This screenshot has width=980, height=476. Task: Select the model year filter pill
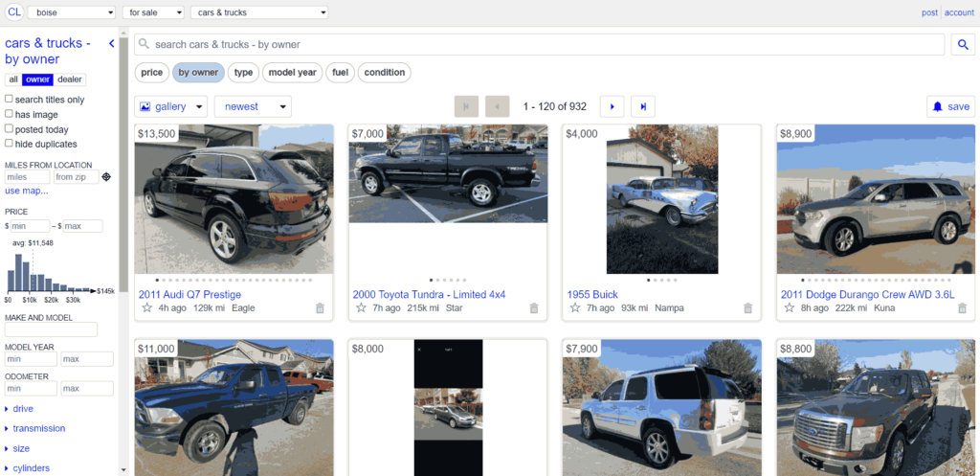point(293,73)
